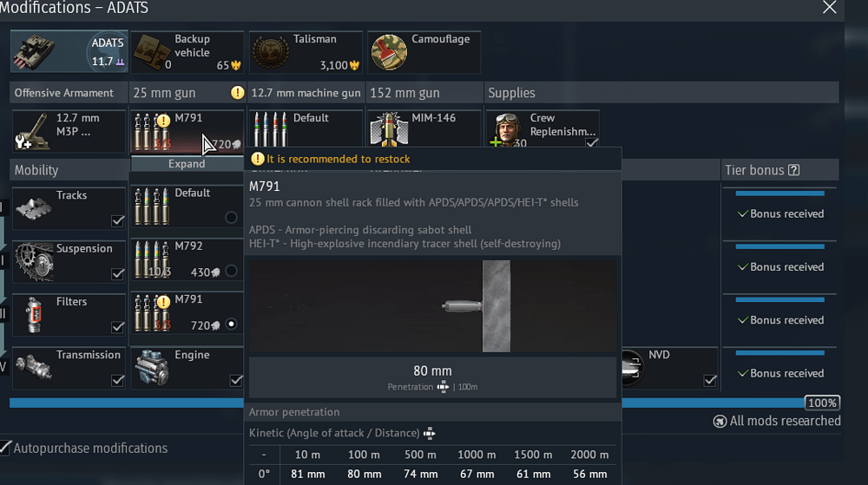The height and width of the screenshot is (485, 868).
Task: Select the M792 belt radio button
Action: pos(231,272)
